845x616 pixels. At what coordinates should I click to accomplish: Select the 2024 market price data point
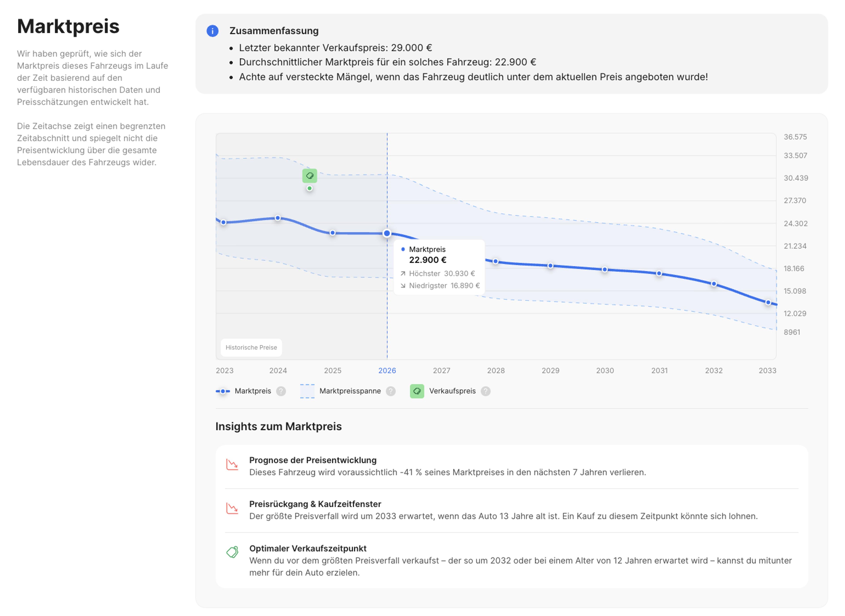point(278,218)
